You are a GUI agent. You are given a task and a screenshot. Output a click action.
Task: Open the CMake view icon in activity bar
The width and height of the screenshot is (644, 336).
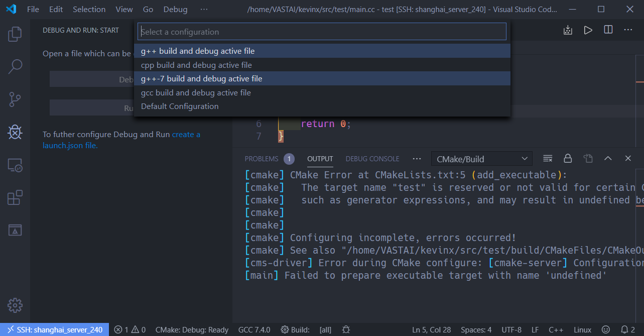(15, 230)
